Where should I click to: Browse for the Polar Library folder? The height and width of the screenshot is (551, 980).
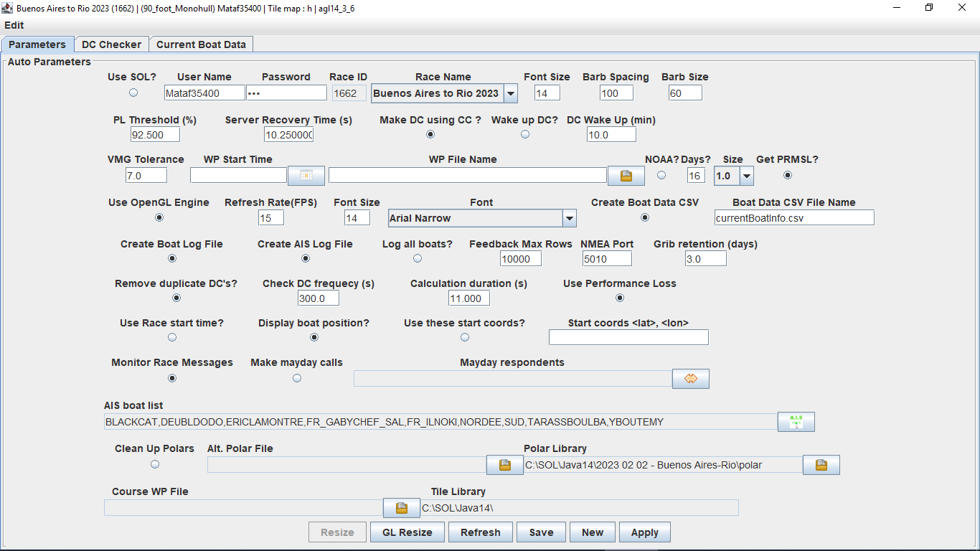(x=821, y=465)
